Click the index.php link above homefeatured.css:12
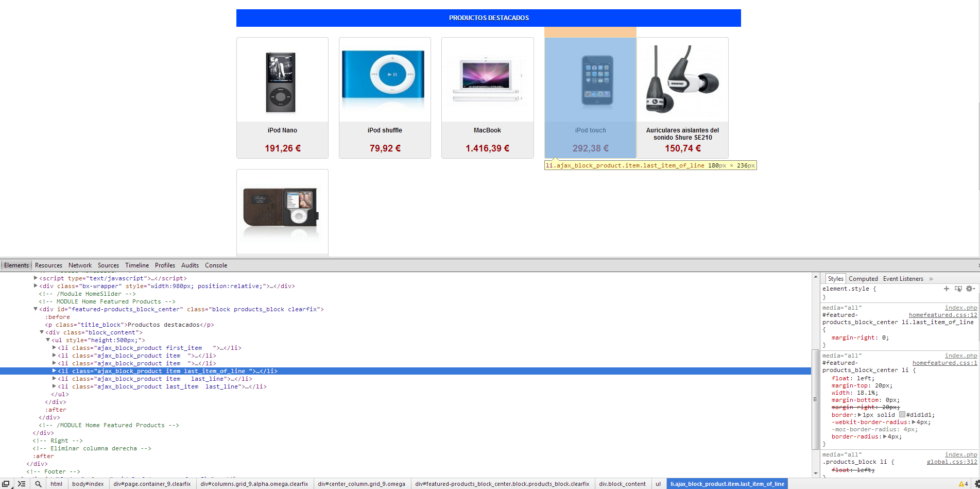The height and width of the screenshot is (489, 980). 961,308
